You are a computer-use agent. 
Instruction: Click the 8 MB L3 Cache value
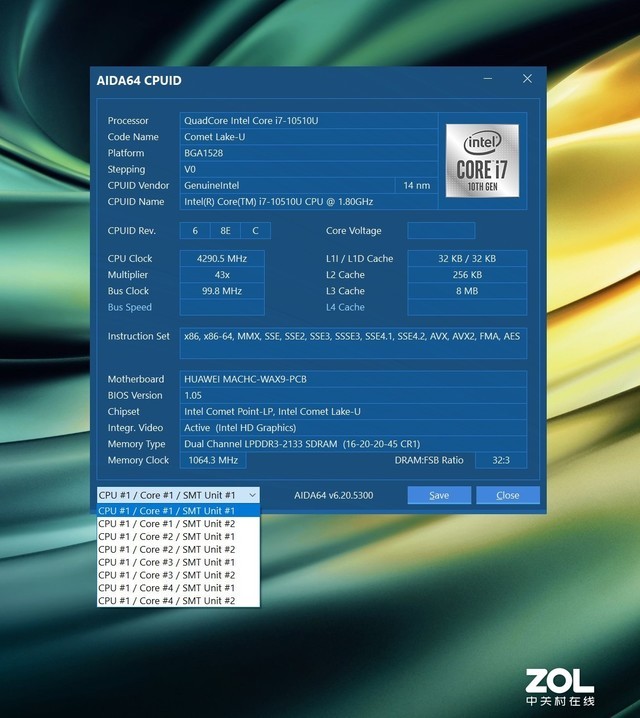click(467, 291)
